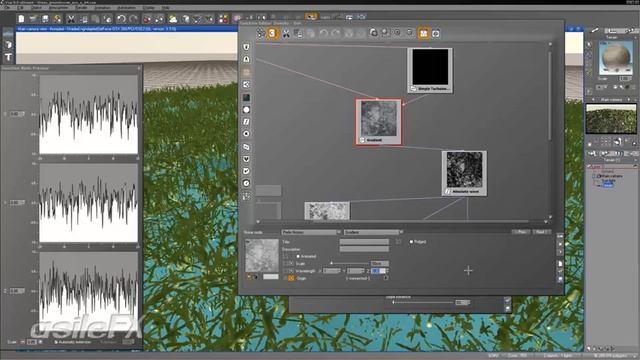Click the fourth icon in the node sidebar
This screenshot has height=360, width=640.
pos(246,84)
